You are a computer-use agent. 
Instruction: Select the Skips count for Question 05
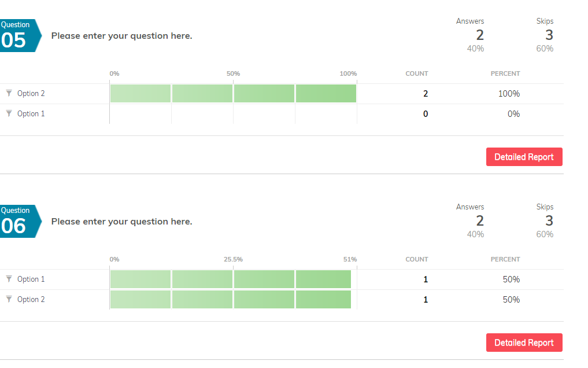click(x=549, y=35)
